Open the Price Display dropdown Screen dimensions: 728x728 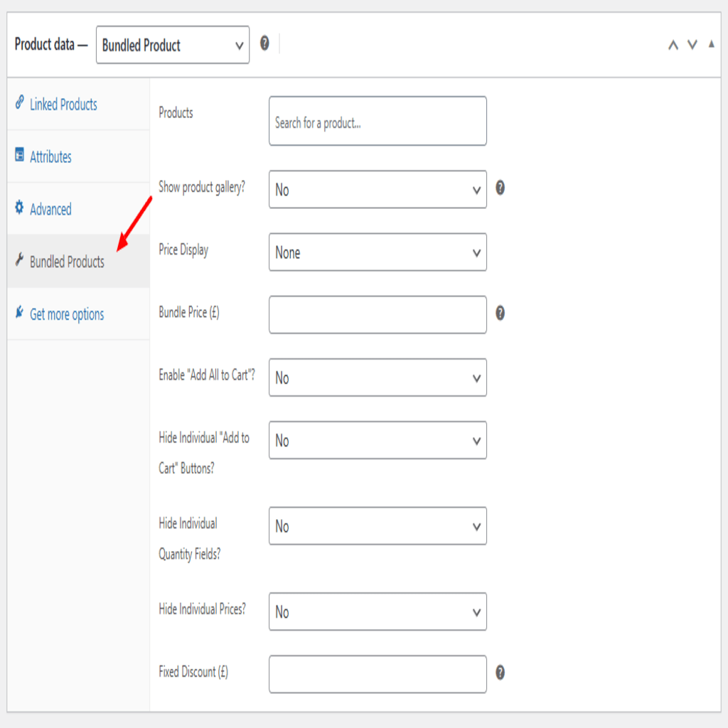coord(378,252)
